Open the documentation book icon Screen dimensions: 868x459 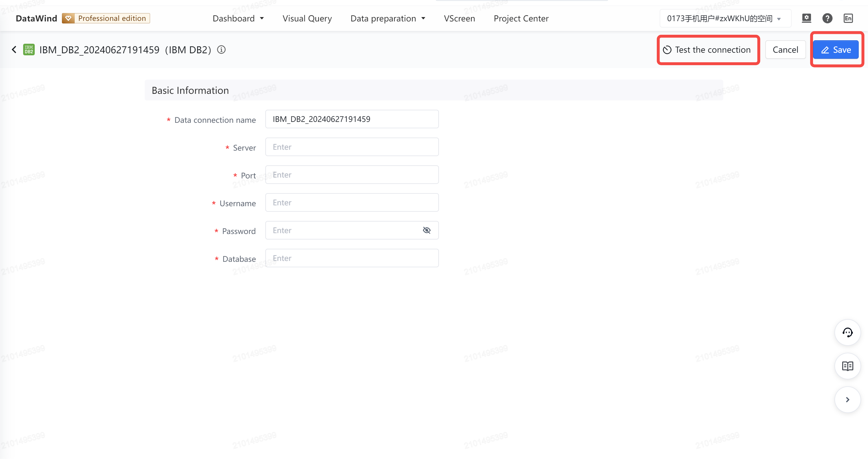click(847, 366)
